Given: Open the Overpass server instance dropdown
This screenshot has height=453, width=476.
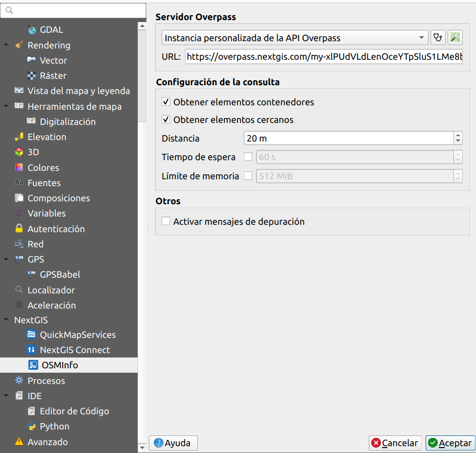Looking at the screenshot, I should click(295, 38).
